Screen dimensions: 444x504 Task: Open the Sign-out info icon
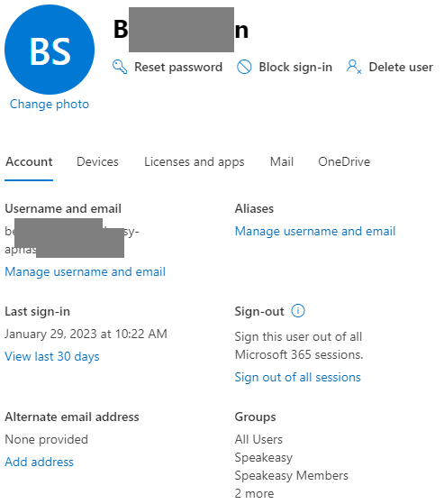297,311
